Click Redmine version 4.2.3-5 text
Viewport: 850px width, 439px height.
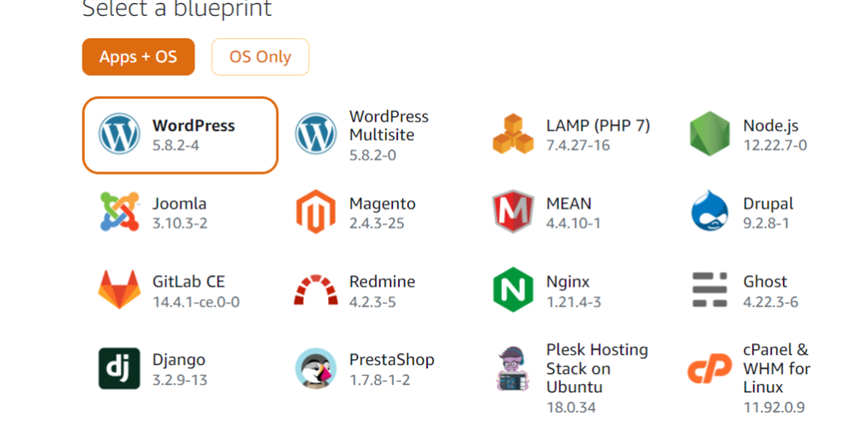(372, 302)
